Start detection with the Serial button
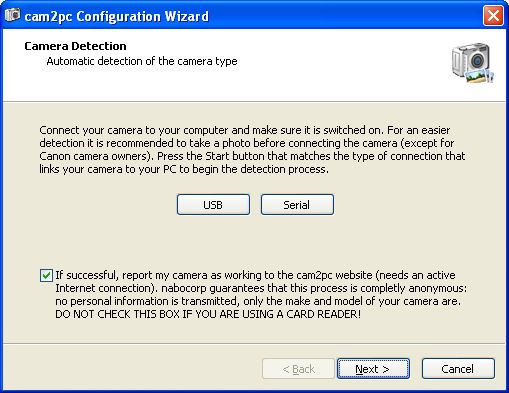Image resolution: width=509 pixels, height=393 pixels. coord(297,204)
